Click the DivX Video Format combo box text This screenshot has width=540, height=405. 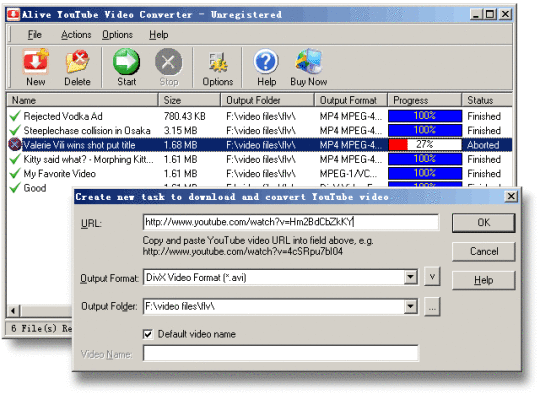coord(196,278)
